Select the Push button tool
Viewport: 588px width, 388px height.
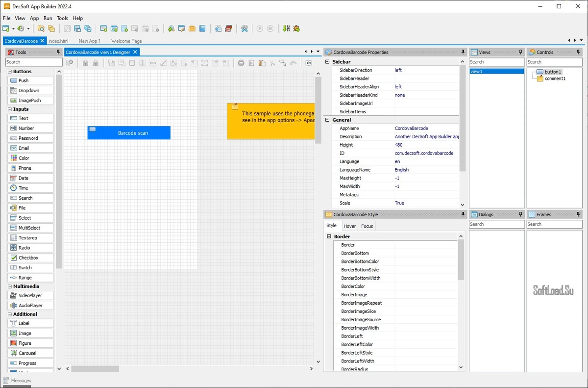pyautogui.click(x=30, y=80)
